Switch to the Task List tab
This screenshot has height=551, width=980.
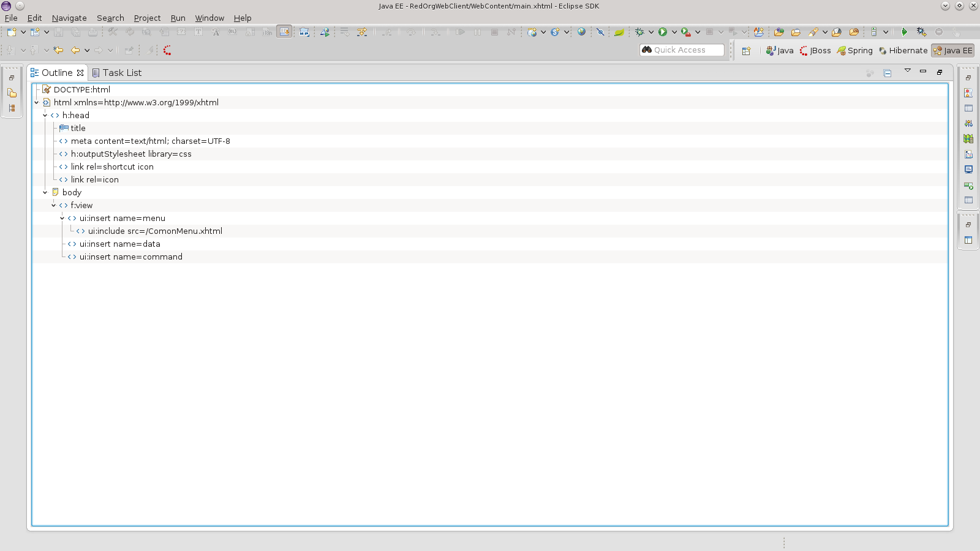pos(117,72)
